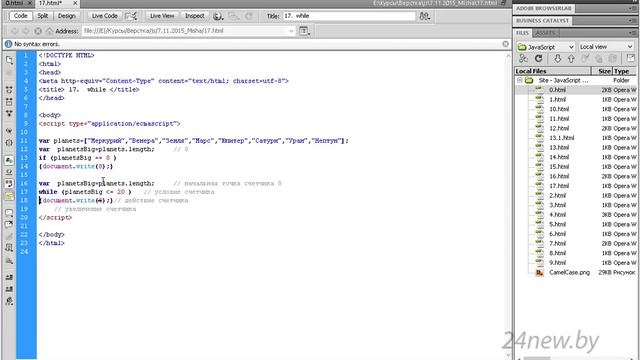Open the Local view dropdown
This screenshot has width=640, height=360.
(x=606, y=47)
